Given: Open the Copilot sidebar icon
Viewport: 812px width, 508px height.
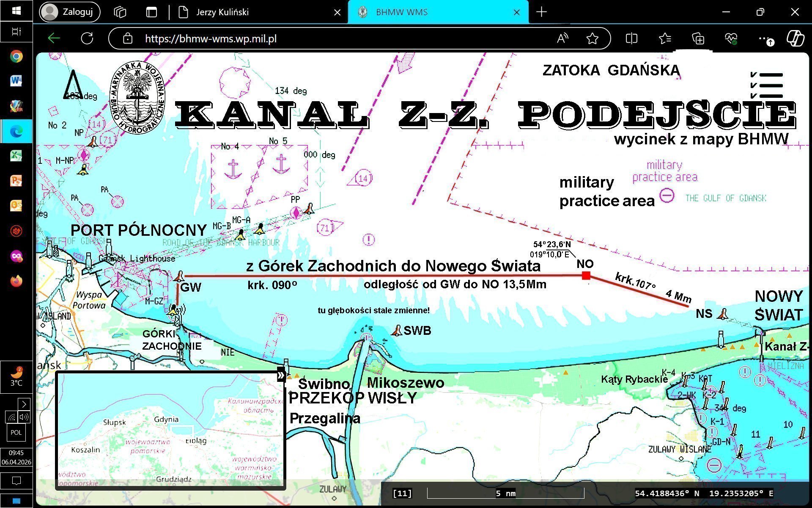Looking at the screenshot, I should click(795, 39).
